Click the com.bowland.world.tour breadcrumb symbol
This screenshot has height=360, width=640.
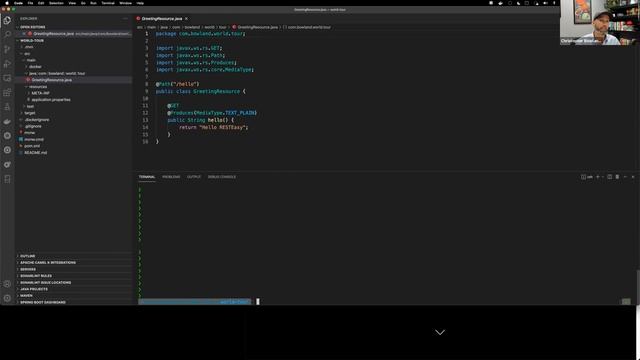pyautogui.click(x=309, y=27)
